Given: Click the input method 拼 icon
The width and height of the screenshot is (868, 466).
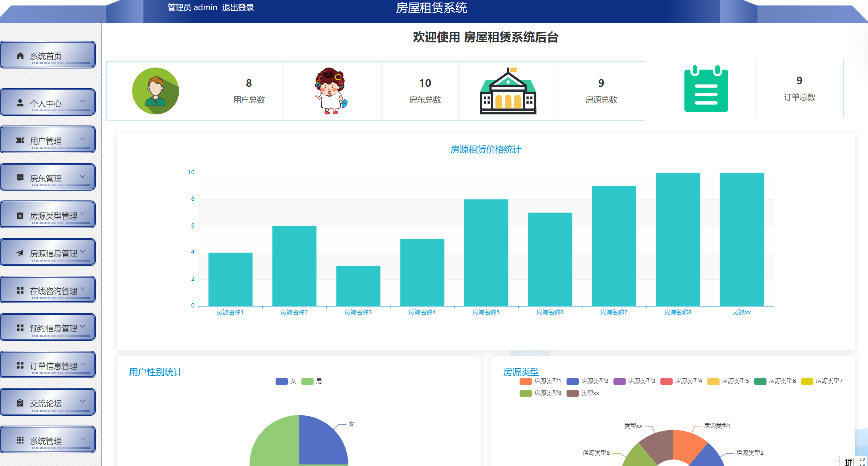Looking at the screenshot, I should [x=849, y=462].
